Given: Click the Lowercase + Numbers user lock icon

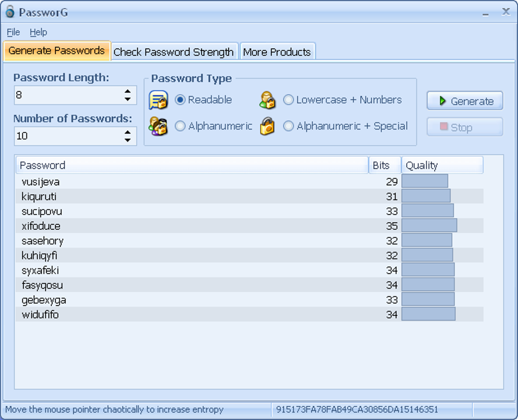Looking at the screenshot, I should point(267,100).
